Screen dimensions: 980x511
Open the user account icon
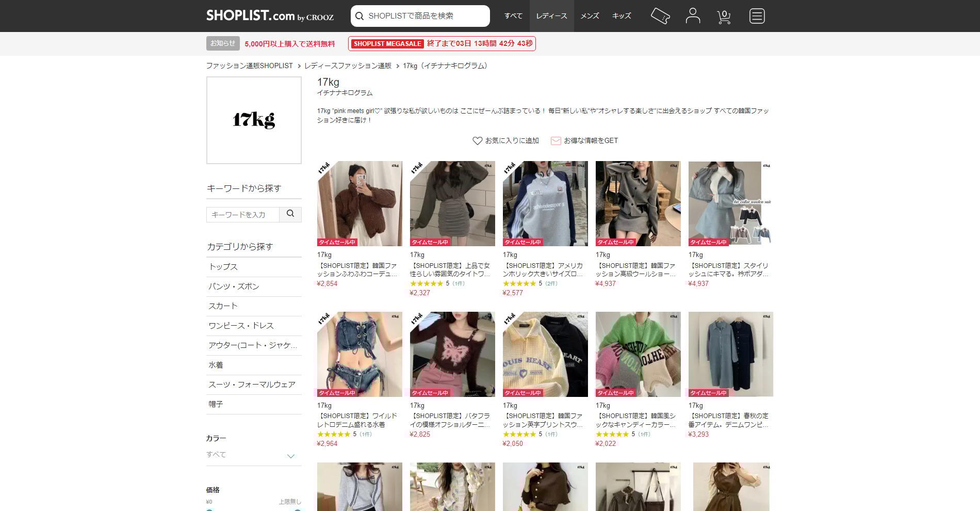(x=693, y=16)
